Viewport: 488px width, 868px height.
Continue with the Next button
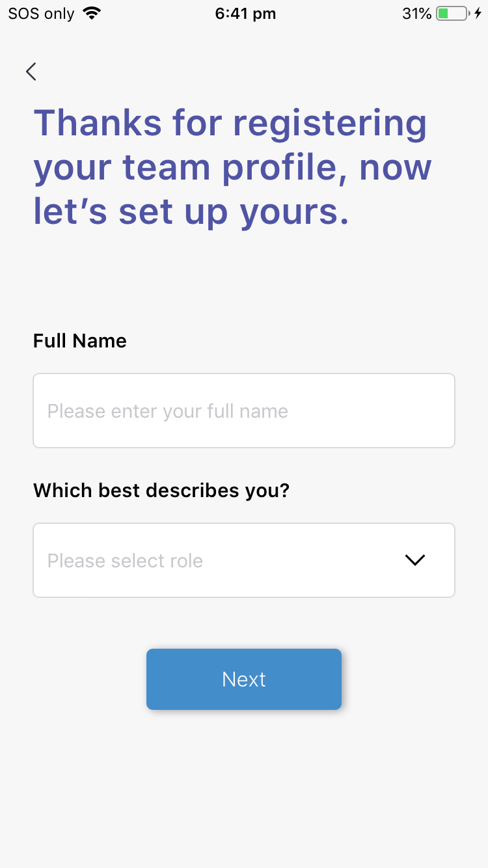[244, 679]
